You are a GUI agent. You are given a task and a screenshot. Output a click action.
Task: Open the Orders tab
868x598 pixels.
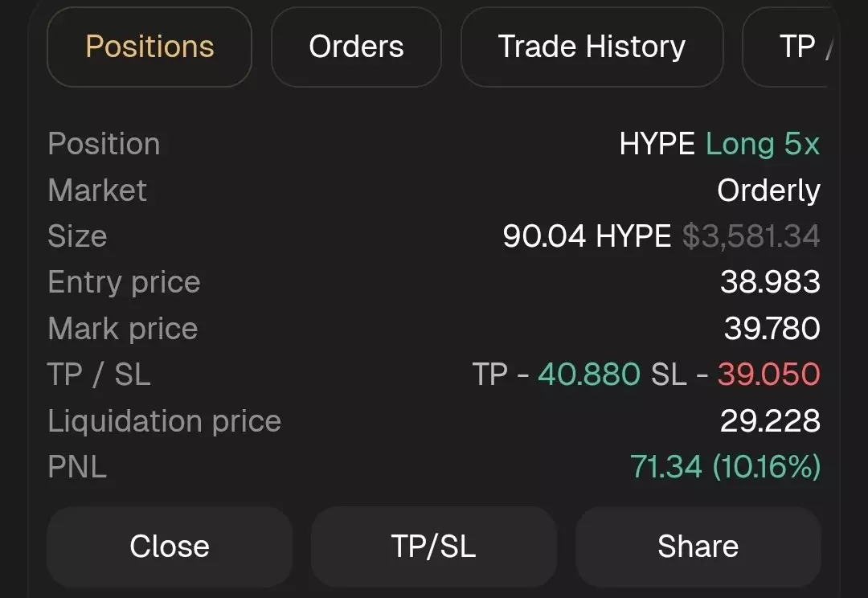pyautogui.click(x=356, y=47)
